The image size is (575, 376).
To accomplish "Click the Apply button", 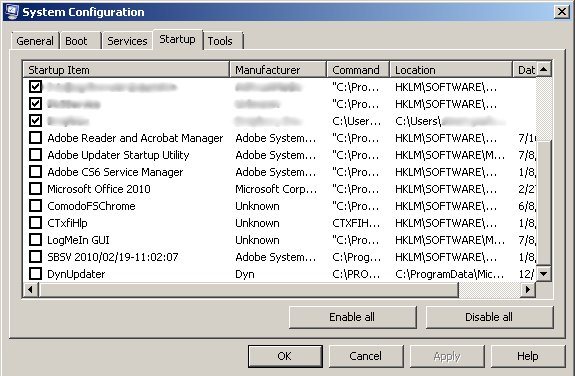I will [447, 356].
